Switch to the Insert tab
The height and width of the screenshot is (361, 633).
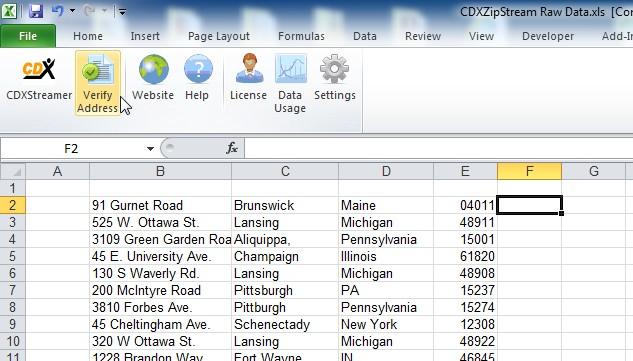pyautogui.click(x=145, y=36)
